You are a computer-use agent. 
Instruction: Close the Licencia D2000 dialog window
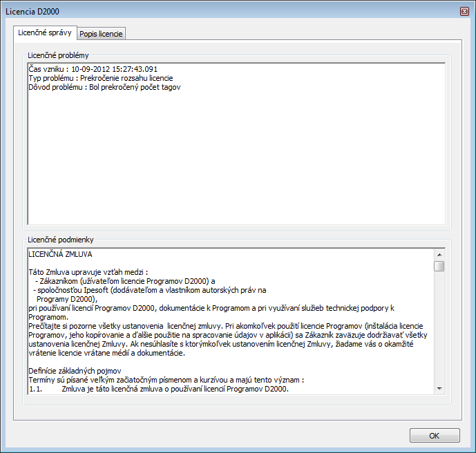pos(464,12)
